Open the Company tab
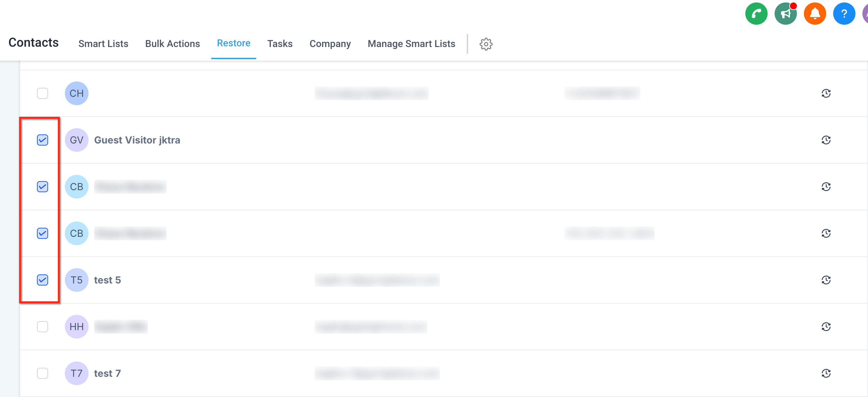 pos(330,44)
